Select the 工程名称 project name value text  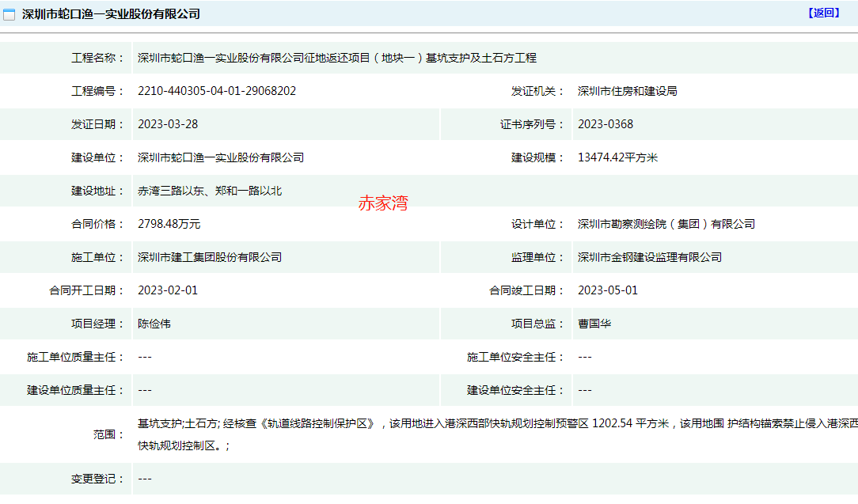336,58
